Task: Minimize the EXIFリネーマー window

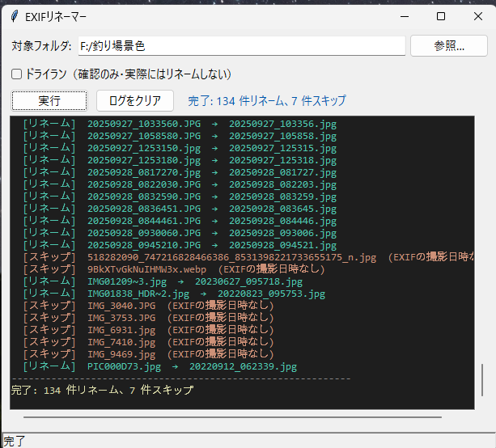Action: coord(405,16)
